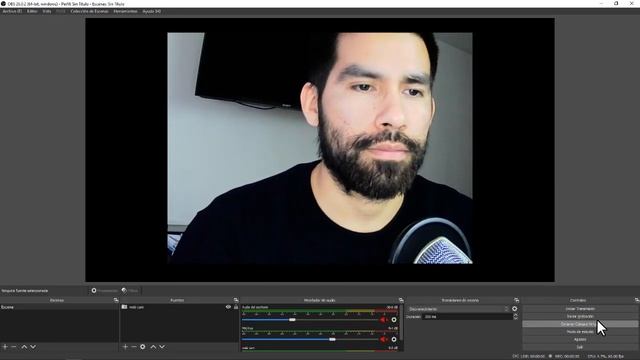Click the OBS logo in the title bar
The width and height of the screenshot is (640, 360).
[4, 4]
